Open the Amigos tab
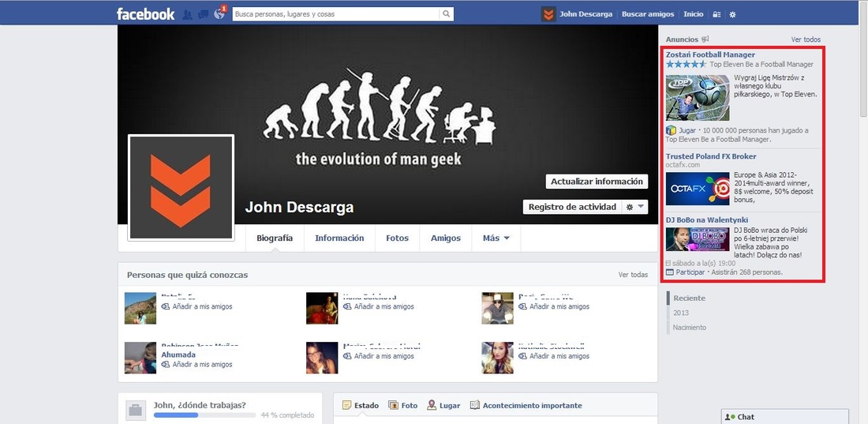 coord(446,238)
